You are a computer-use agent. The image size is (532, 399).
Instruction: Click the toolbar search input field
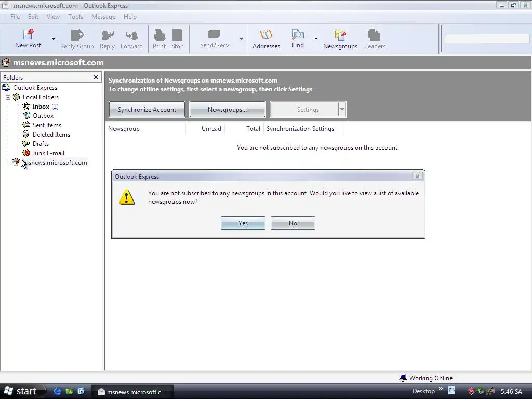[487, 38]
